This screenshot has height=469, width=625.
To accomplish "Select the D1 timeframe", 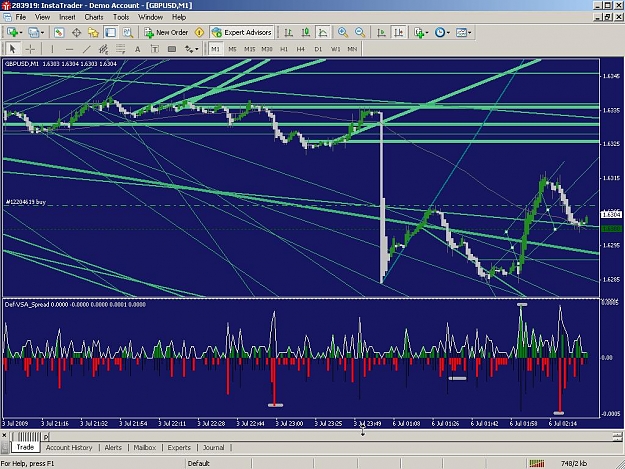I will 318,49.
